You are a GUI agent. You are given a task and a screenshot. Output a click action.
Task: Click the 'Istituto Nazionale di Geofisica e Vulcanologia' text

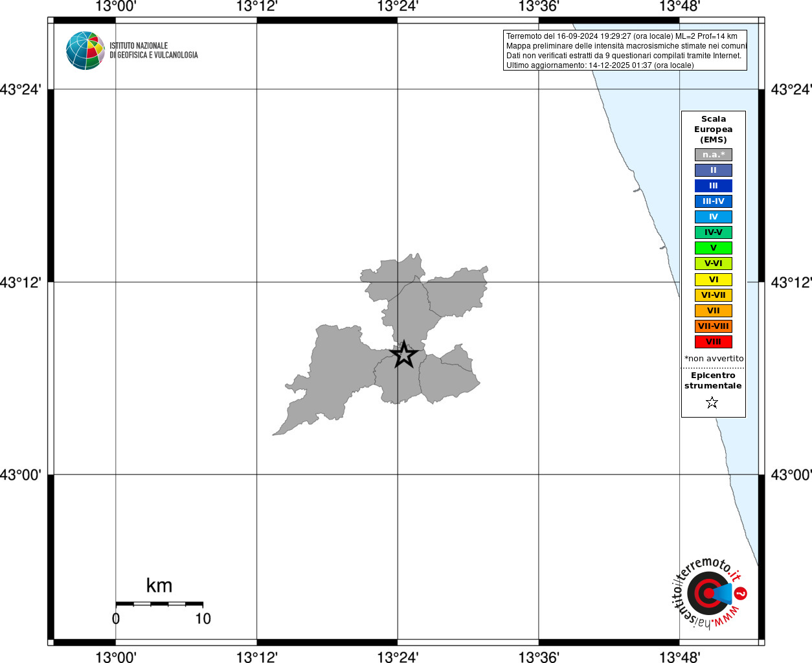point(153,51)
